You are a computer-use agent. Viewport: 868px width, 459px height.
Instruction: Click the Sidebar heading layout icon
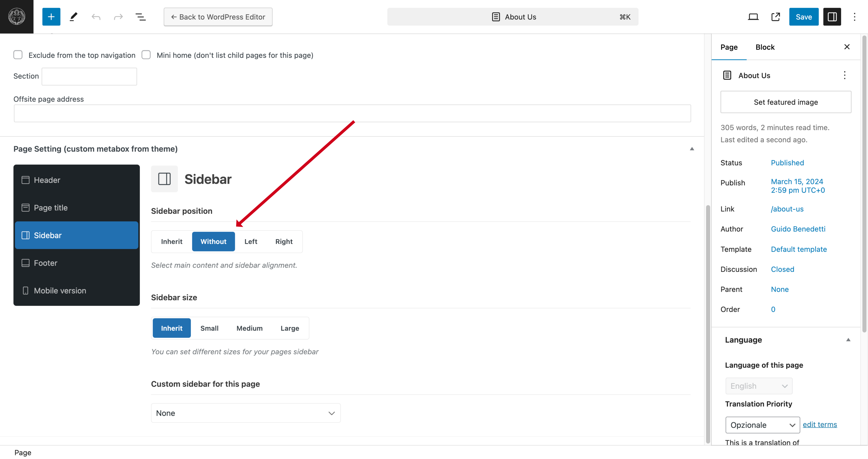(164, 179)
